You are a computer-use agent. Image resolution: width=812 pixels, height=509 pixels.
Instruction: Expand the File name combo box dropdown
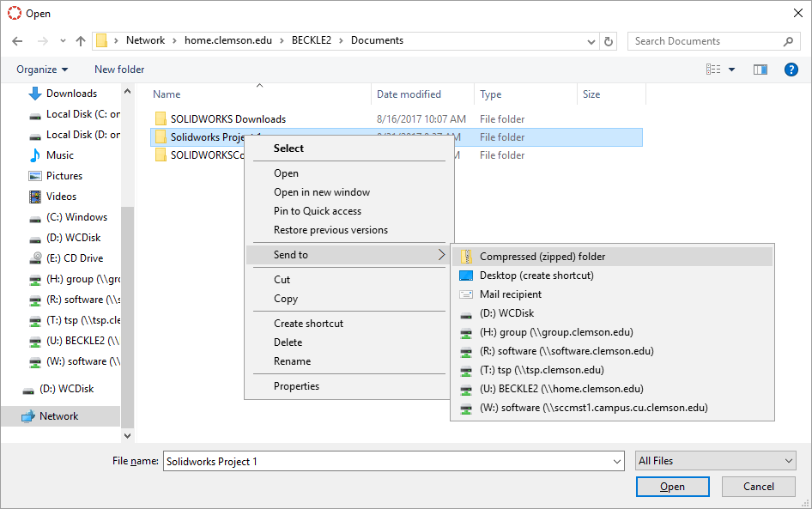(x=617, y=462)
